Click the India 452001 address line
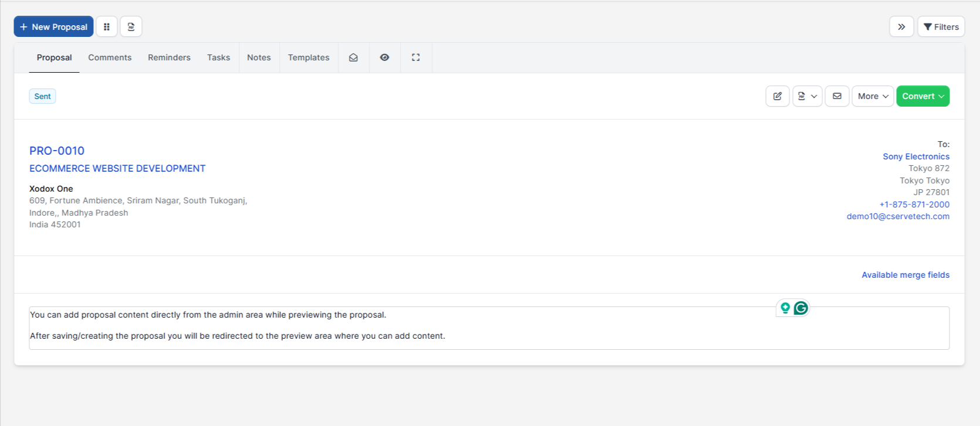The height and width of the screenshot is (426, 980). click(55, 224)
